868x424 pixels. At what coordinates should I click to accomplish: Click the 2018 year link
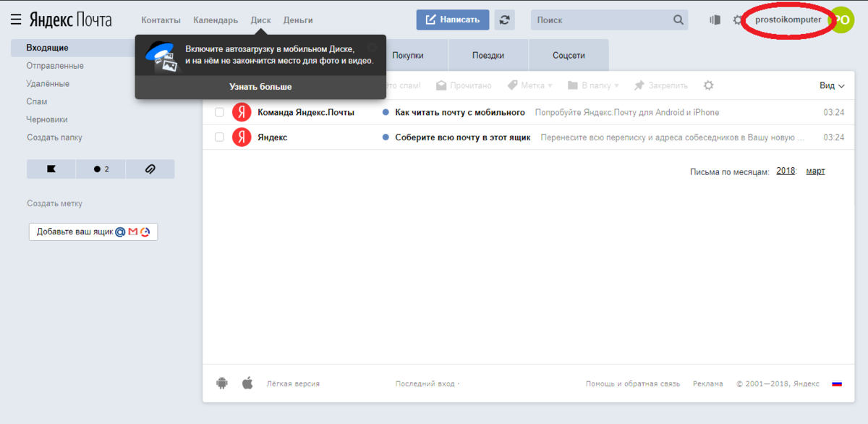pos(786,171)
